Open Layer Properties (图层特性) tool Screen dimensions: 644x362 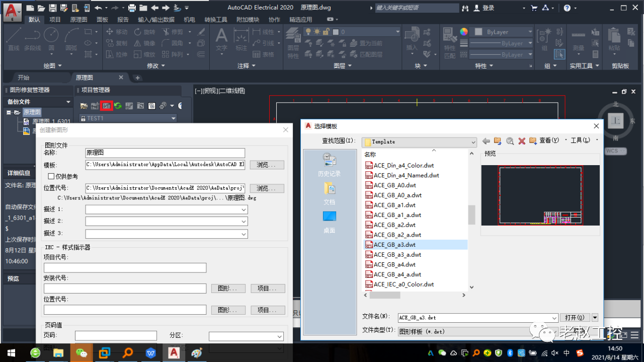click(293, 43)
